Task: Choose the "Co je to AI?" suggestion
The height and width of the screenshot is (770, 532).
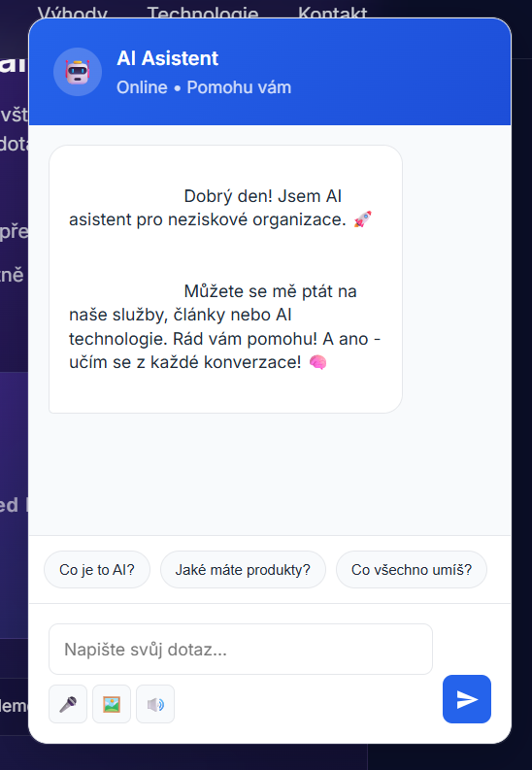Action: 97,570
